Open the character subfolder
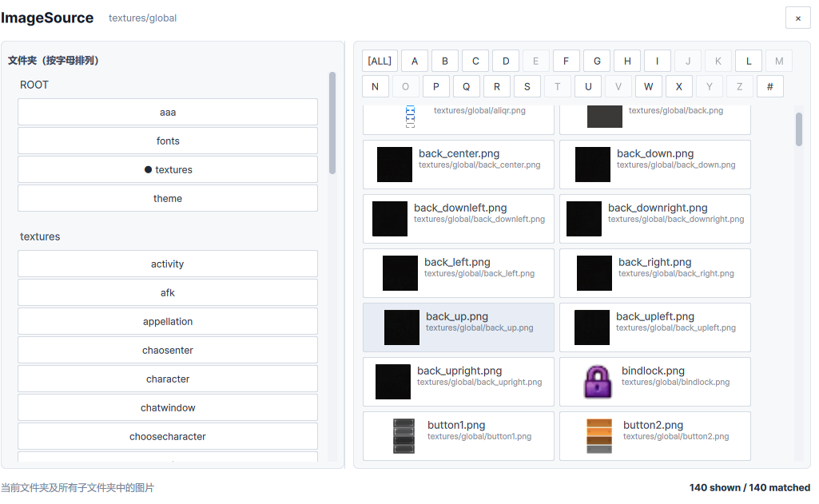This screenshot has height=504, width=819. pyautogui.click(x=168, y=379)
